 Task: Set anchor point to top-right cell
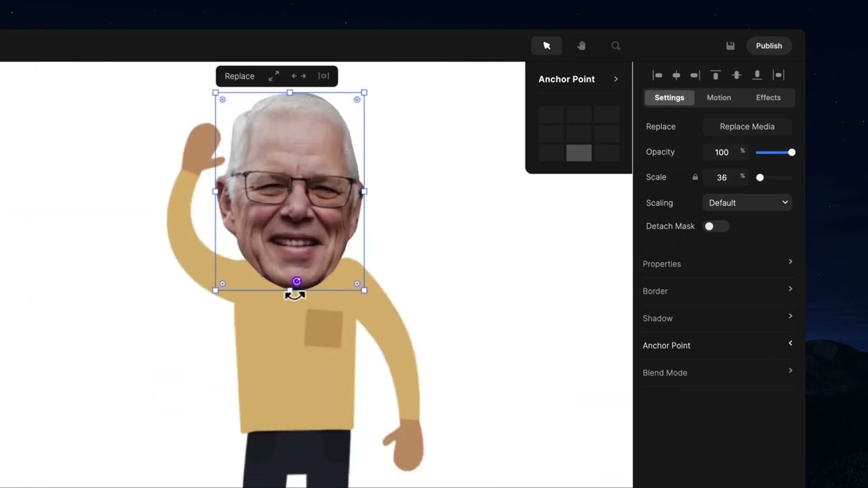(607, 115)
